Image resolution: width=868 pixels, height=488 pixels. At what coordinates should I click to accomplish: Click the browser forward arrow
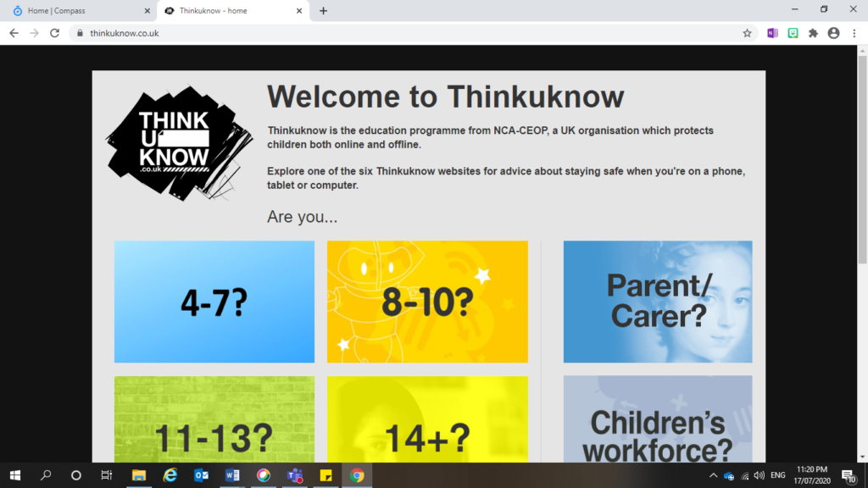tap(34, 33)
